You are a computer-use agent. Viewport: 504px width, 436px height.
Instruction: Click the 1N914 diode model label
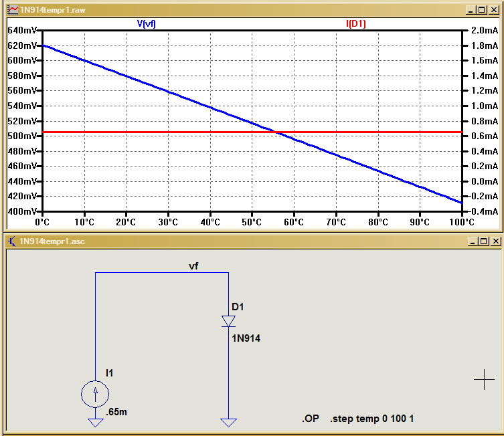click(x=246, y=338)
